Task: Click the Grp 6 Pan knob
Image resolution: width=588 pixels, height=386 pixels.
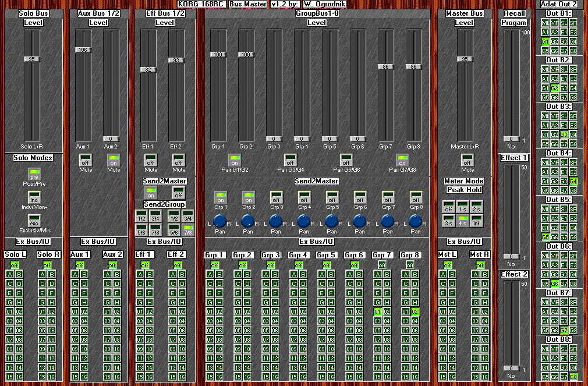Action: [x=359, y=221]
